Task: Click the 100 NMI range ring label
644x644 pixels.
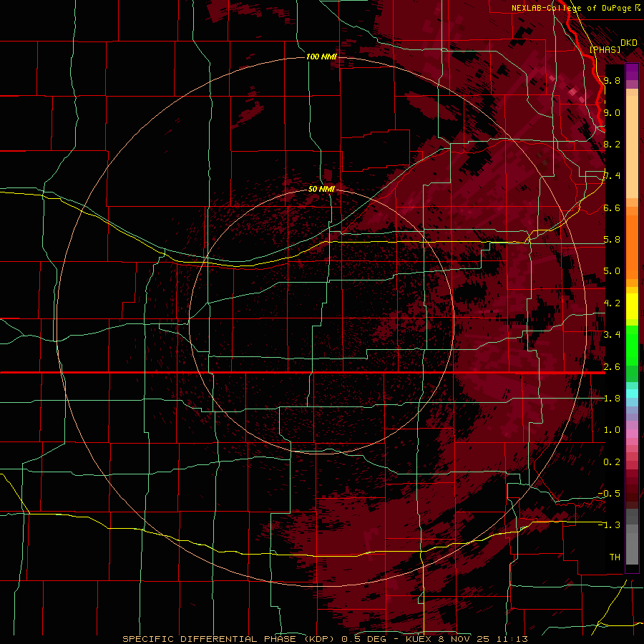Action: pyautogui.click(x=321, y=57)
